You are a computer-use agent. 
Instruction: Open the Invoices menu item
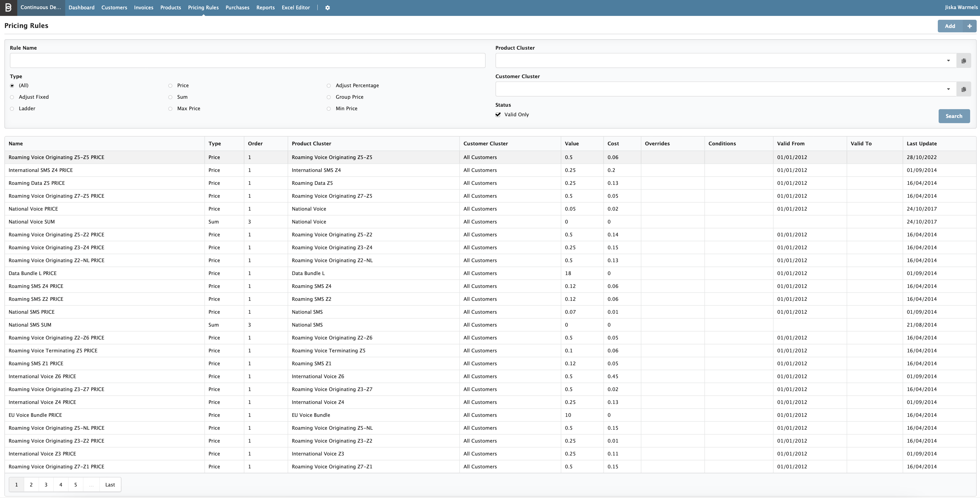click(x=143, y=8)
